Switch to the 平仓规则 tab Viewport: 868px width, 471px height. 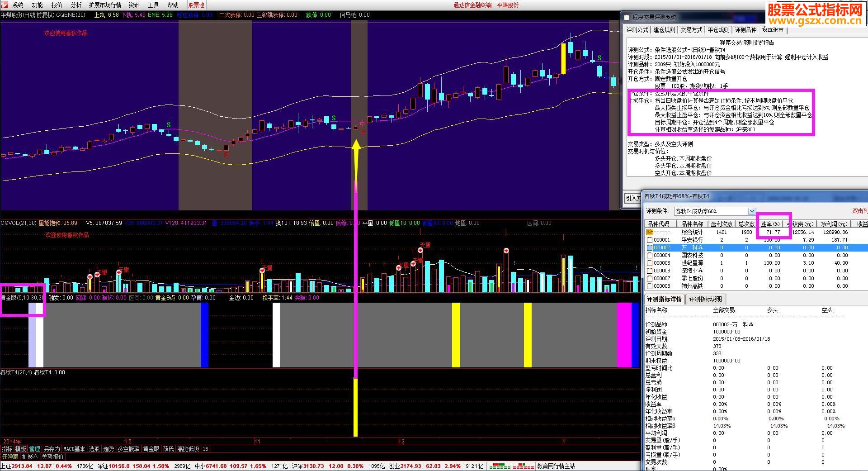pos(718,30)
